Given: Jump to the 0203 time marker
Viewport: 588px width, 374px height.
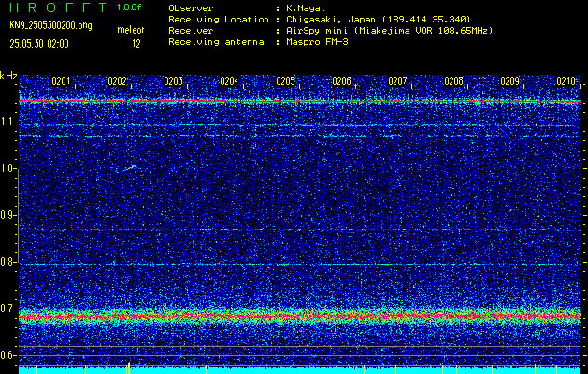Looking at the screenshot, I should click(x=173, y=81).
